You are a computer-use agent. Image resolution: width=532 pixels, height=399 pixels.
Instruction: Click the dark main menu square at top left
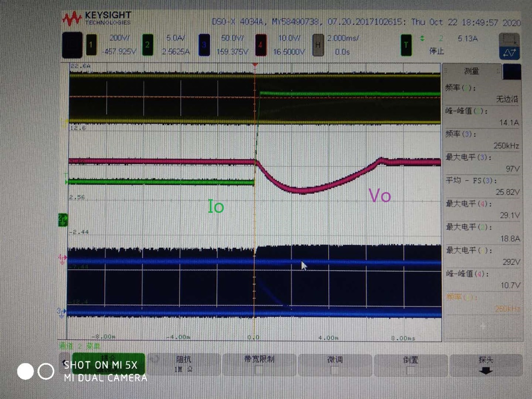(x=72, y=45)
